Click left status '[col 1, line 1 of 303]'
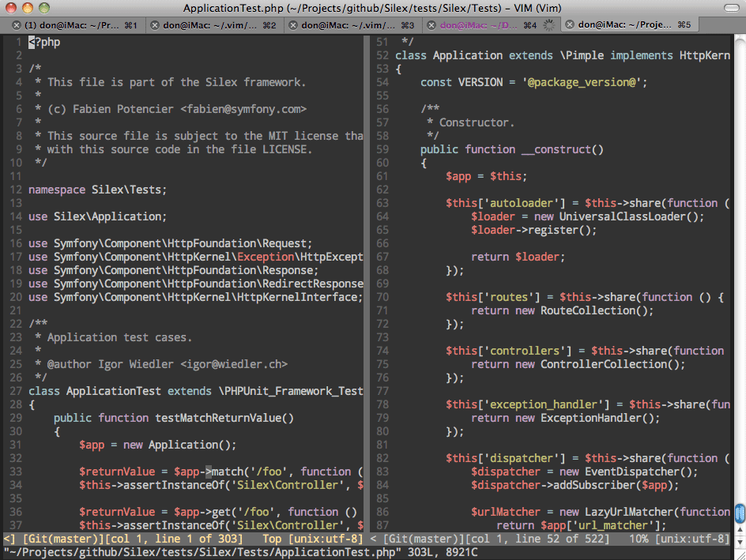The image size is (746, 560). (174, 539)
